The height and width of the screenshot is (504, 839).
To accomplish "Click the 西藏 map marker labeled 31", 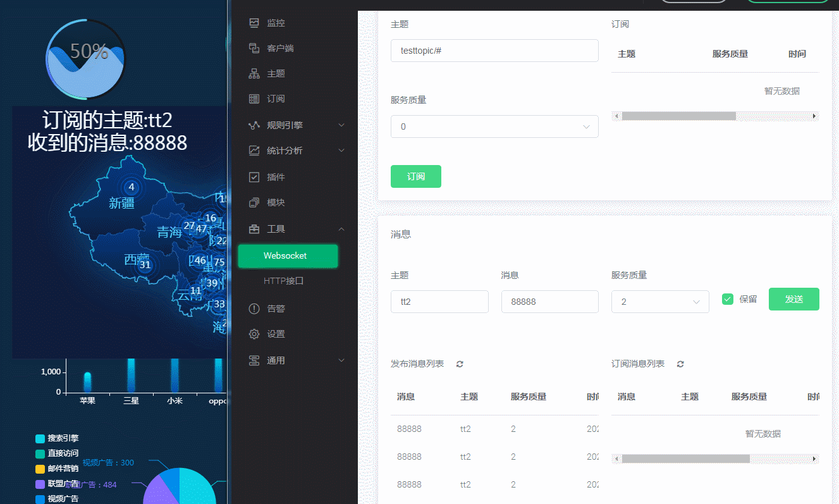I will click(145, 265).
